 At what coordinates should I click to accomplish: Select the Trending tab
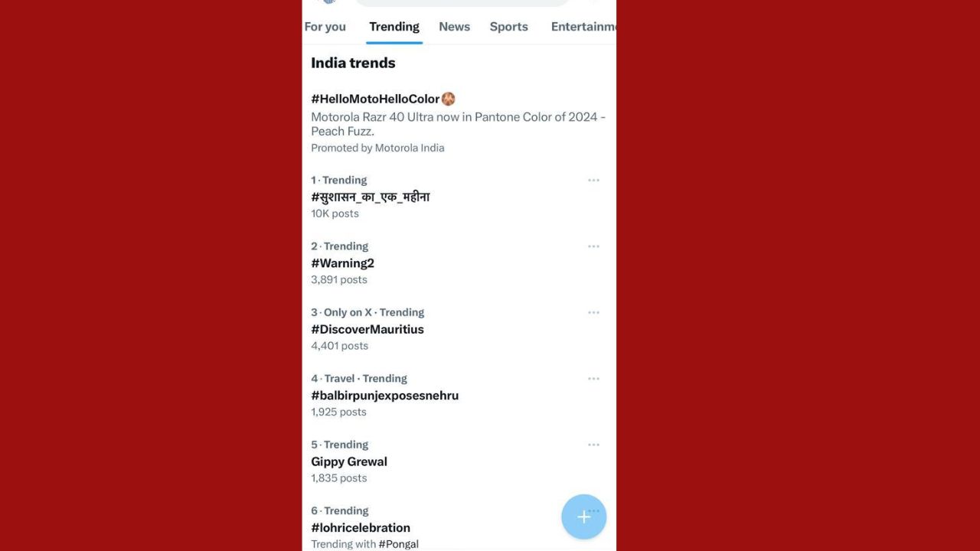tap(394, 27)
